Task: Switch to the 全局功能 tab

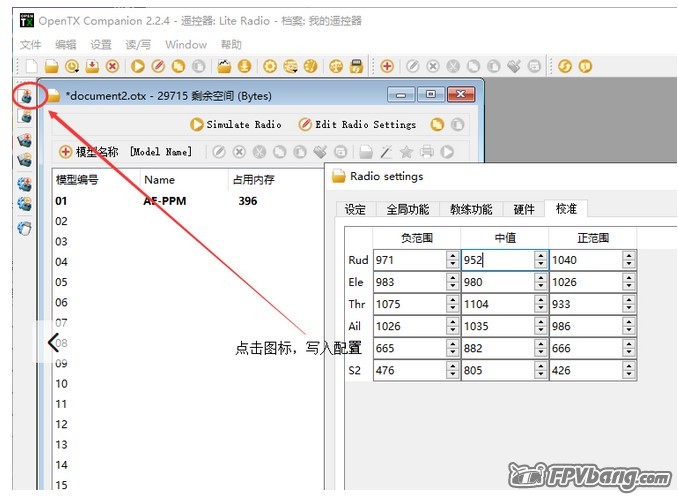Action: tap(408, 209)
